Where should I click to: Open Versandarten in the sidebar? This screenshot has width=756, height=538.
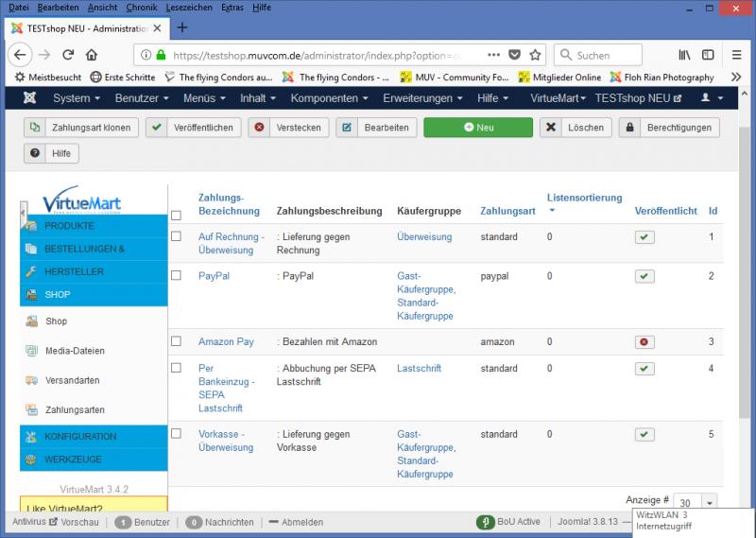point(72,380)
